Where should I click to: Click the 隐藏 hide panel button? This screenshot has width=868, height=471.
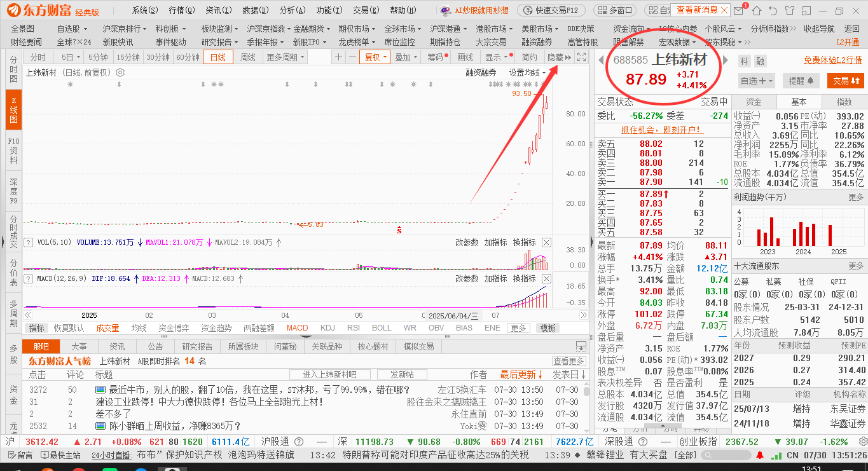pyautogui.click(x=559, y=57)
